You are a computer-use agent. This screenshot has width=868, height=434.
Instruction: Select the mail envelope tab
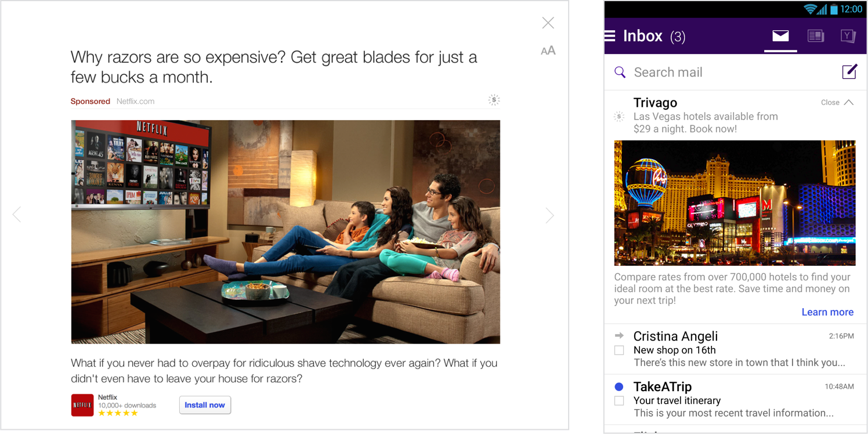780,36
